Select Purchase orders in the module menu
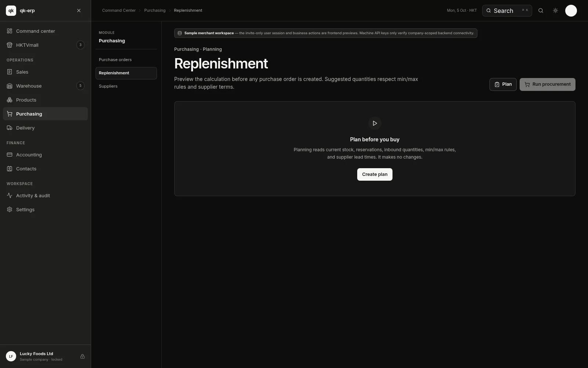 click(126, 60)
